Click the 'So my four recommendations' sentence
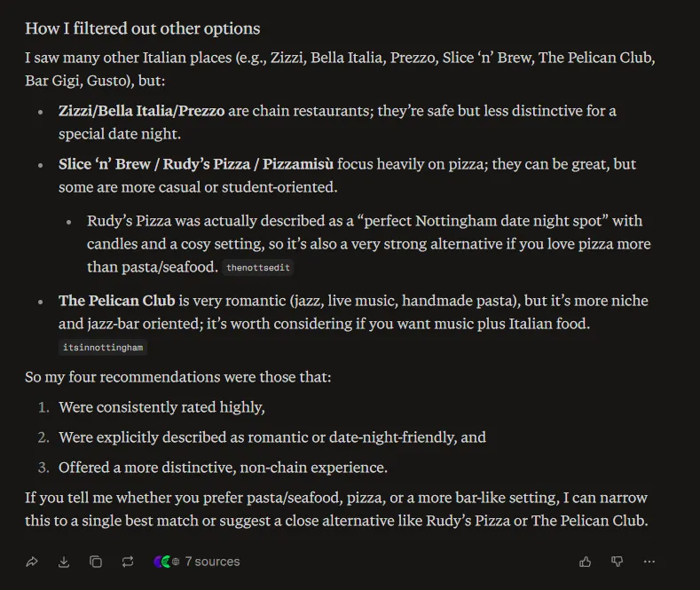The width and height of the screenshot is (700, 590). click(x=177, y=377)
